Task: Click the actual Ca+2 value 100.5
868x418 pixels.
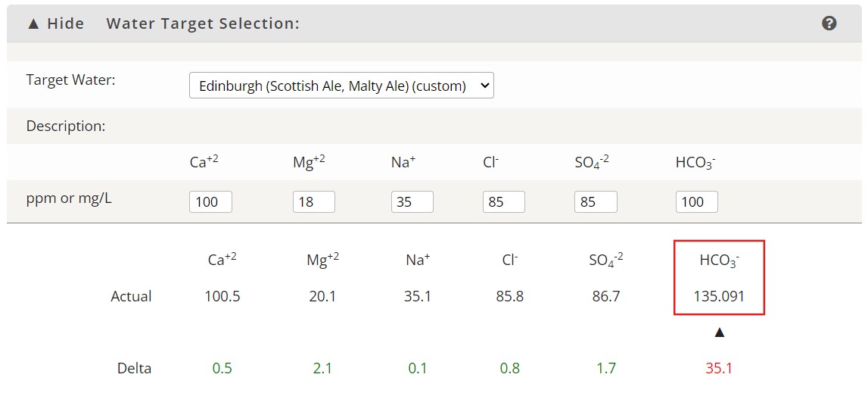Action: point(222,296)
